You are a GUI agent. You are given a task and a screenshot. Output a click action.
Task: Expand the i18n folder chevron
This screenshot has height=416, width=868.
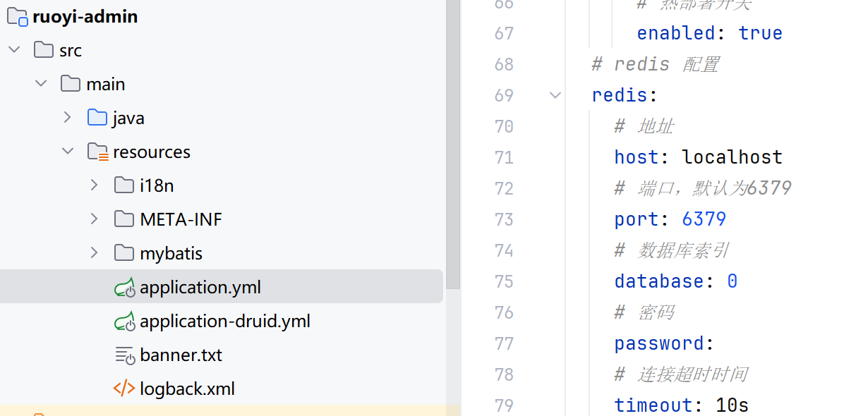[95, 185]
